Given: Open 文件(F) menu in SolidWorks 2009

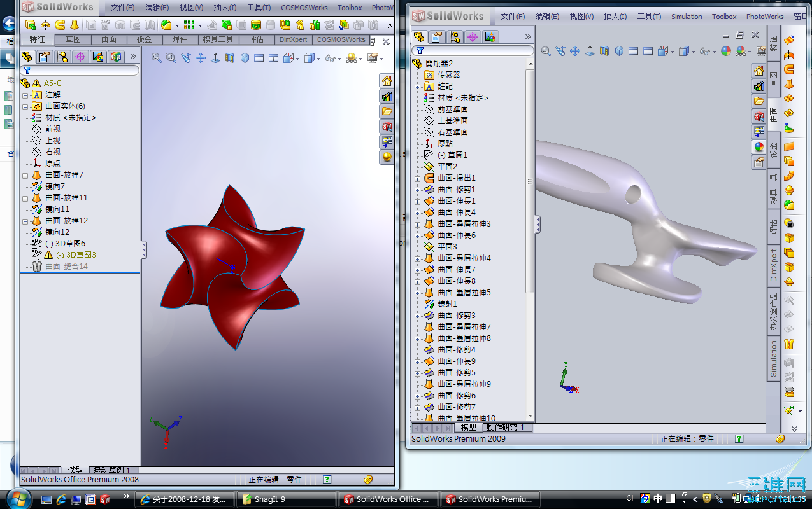Looking at the screenshot, I should pyautogui.click(x=513, y=17).
